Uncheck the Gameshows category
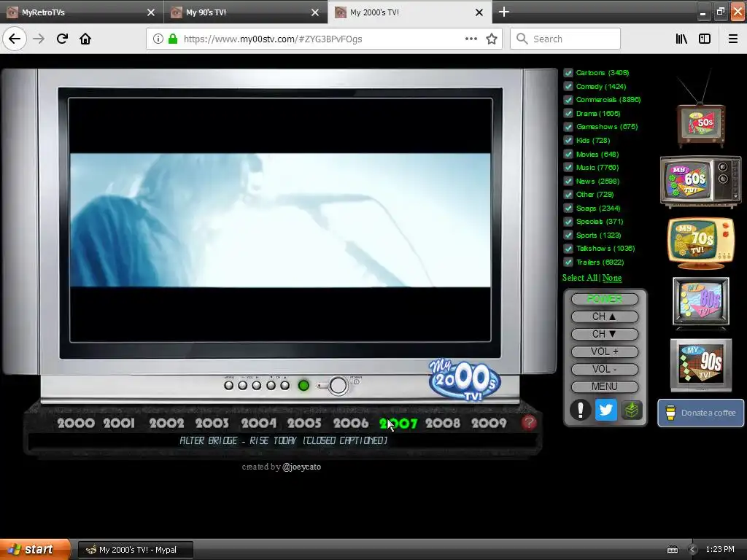 [568, 127]
